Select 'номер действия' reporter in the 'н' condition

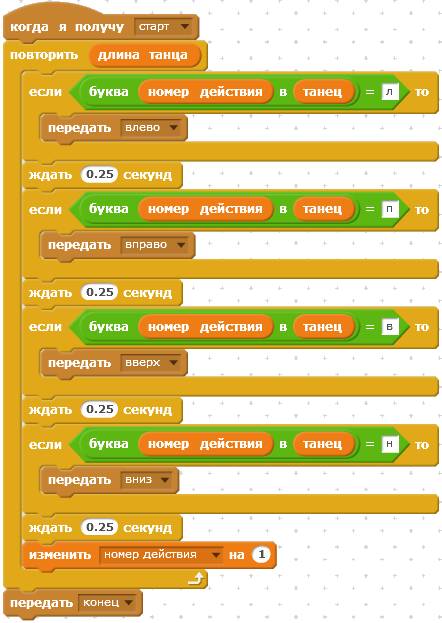click(x=205, y=444)
